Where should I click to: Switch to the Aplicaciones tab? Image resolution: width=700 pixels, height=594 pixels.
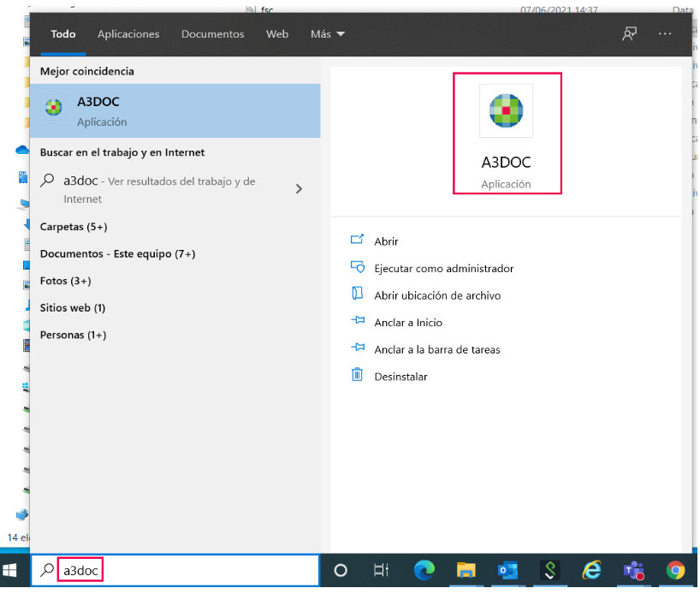click(x=128, y=34)
